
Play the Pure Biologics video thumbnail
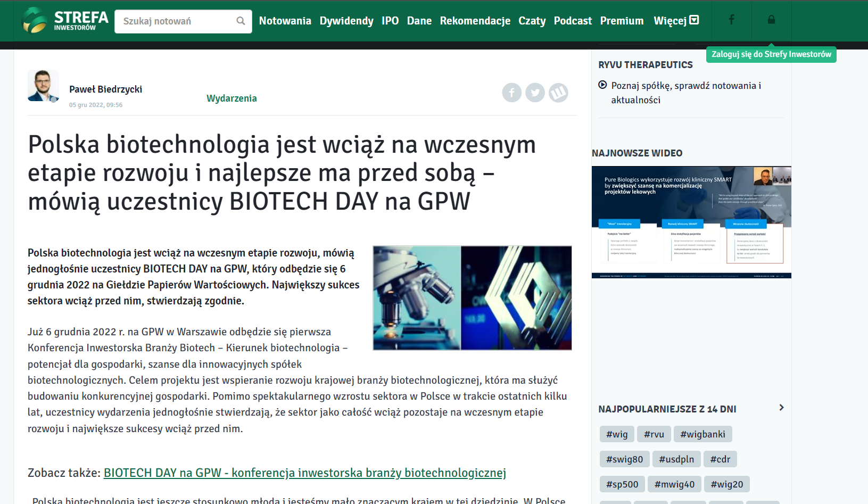click(x=691, y=222)
